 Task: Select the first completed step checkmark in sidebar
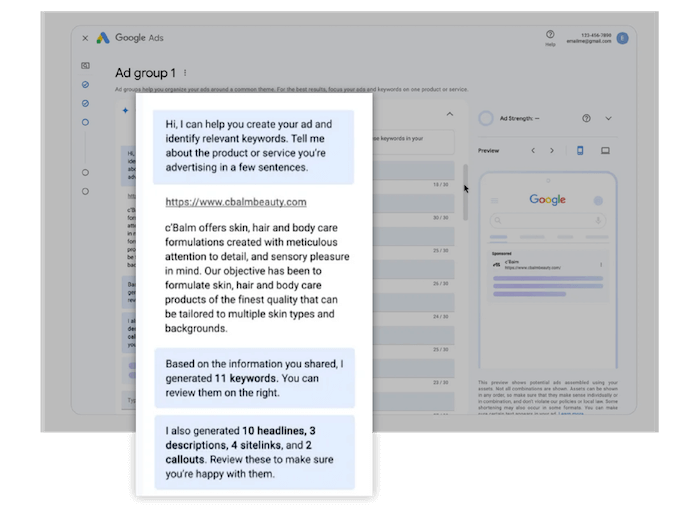click(x=85, y=85)
